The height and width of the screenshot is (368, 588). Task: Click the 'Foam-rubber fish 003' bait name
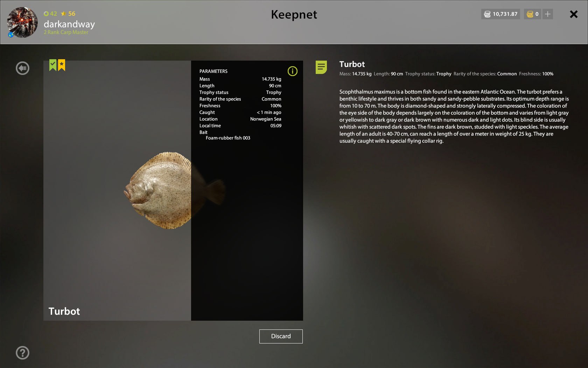coord(228,138)
